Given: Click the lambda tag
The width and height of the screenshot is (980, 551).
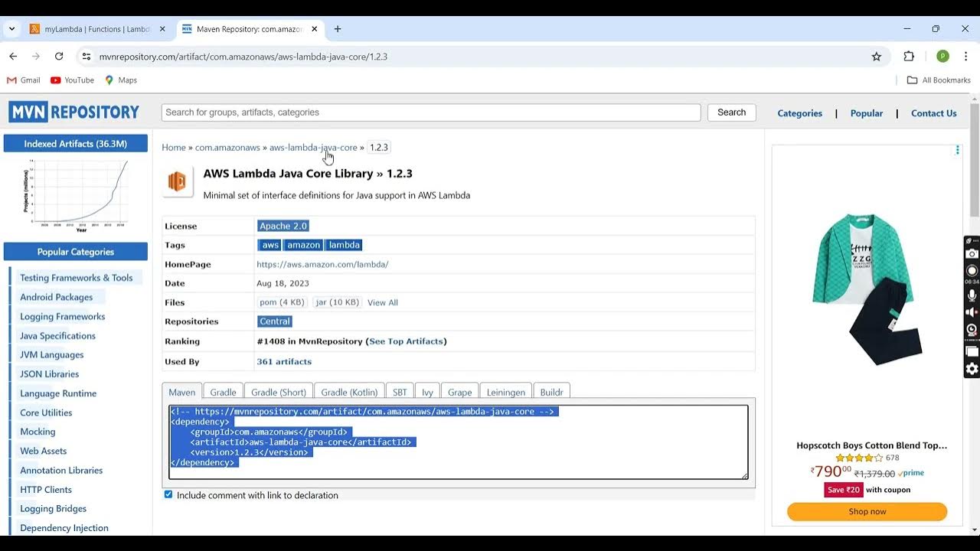Looking at the screenshot, I should 345,245.
